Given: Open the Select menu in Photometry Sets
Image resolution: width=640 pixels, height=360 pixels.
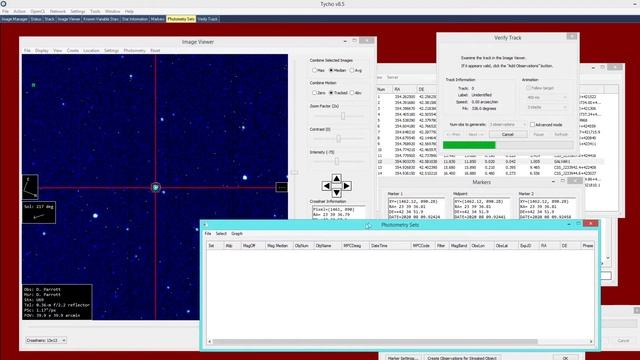Looking at the screenshot, I should [x=221, y=233].
